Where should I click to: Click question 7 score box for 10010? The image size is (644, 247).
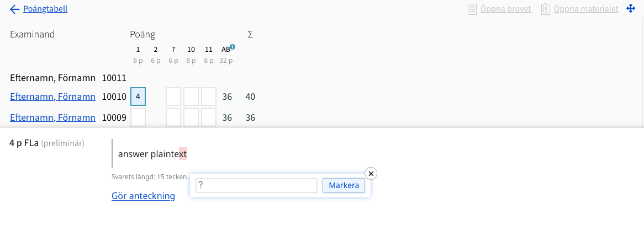pyautogui.click(x=173, y=97)
